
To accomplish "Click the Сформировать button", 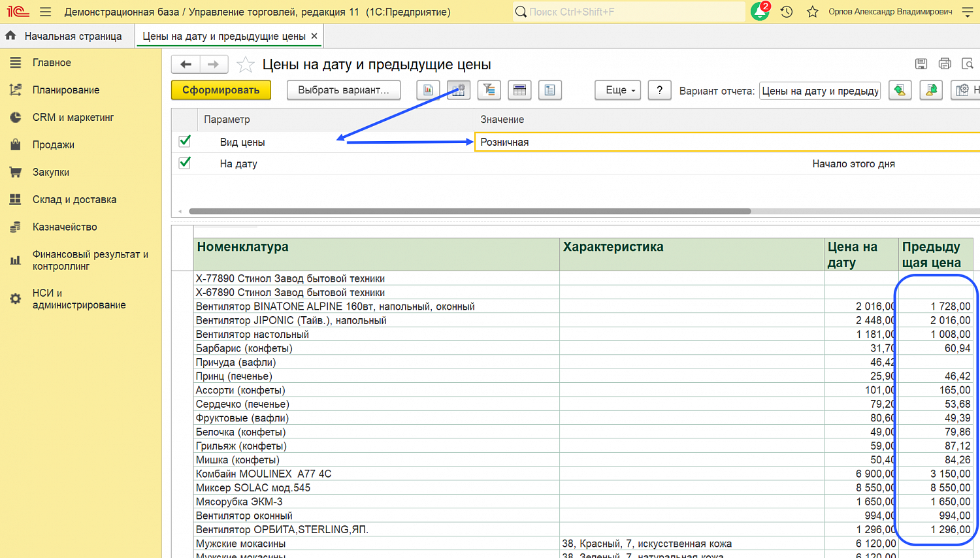I will point(221,90).
